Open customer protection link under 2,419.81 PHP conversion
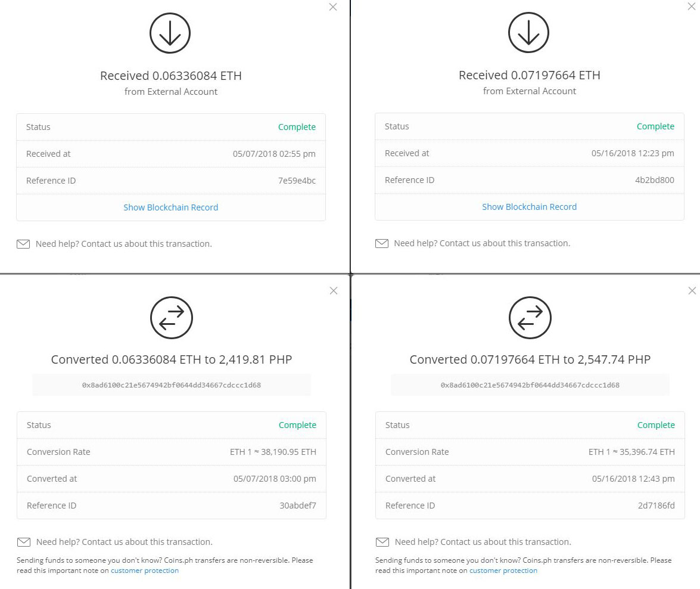Screen dimensions: 700x589 145,571
